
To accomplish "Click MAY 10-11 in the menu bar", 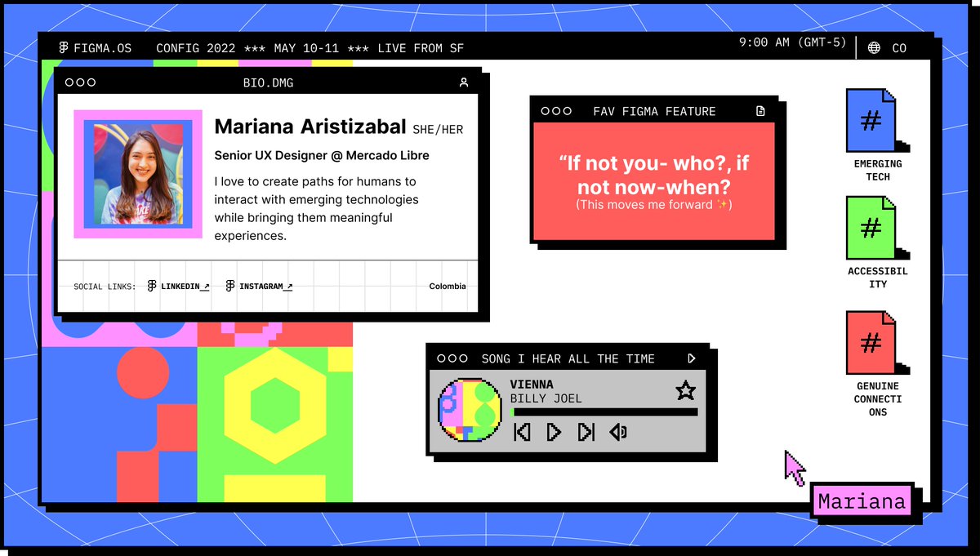I will pos(308,48).
